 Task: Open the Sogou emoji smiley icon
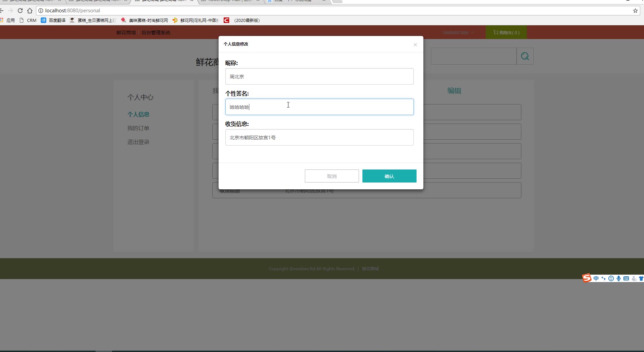(611, 278)
